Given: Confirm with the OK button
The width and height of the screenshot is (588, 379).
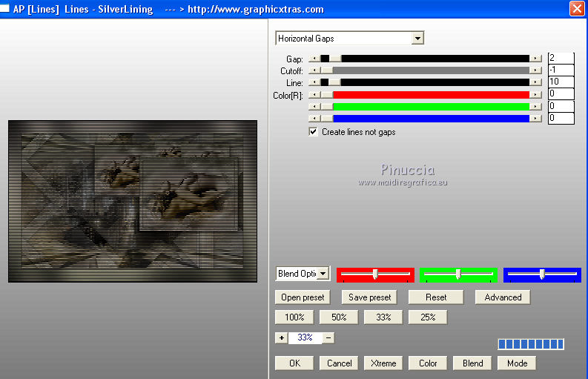Looking at the screenshot, I should pos(294,363).
